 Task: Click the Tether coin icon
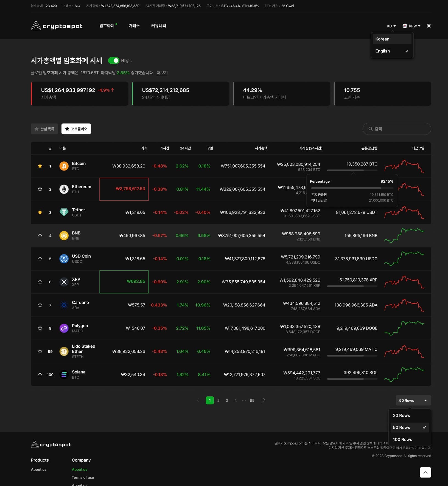pos(64,212)
